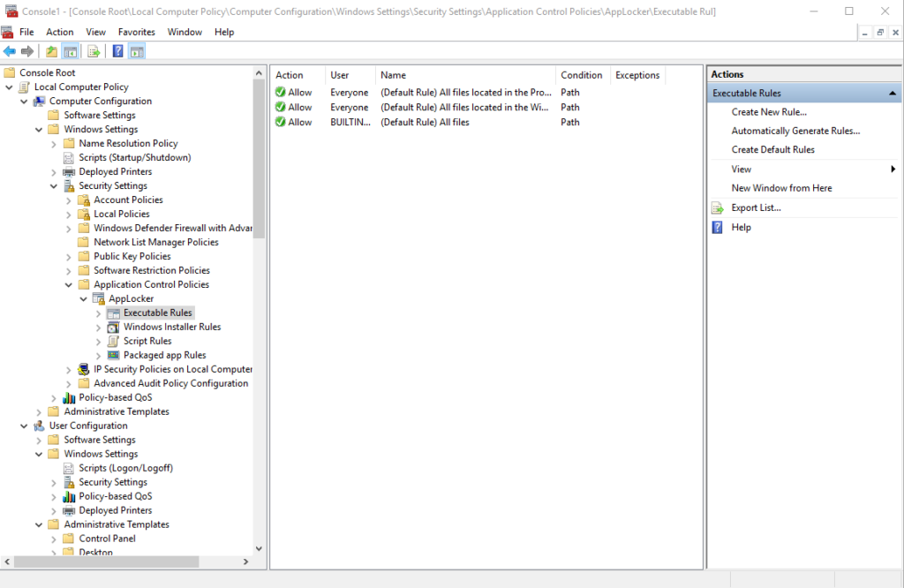Click the Script Rules icon
The height and width of the screenshot is (588, 904).
point(114,342)
